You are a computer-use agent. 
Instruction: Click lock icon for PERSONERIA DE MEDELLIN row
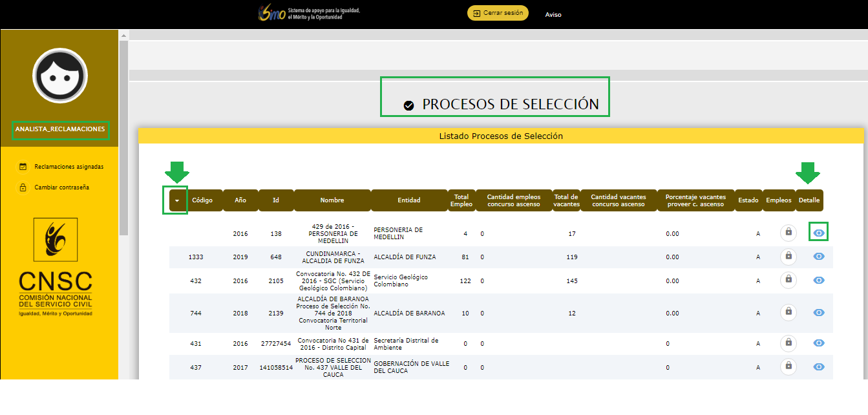(788, 233)
